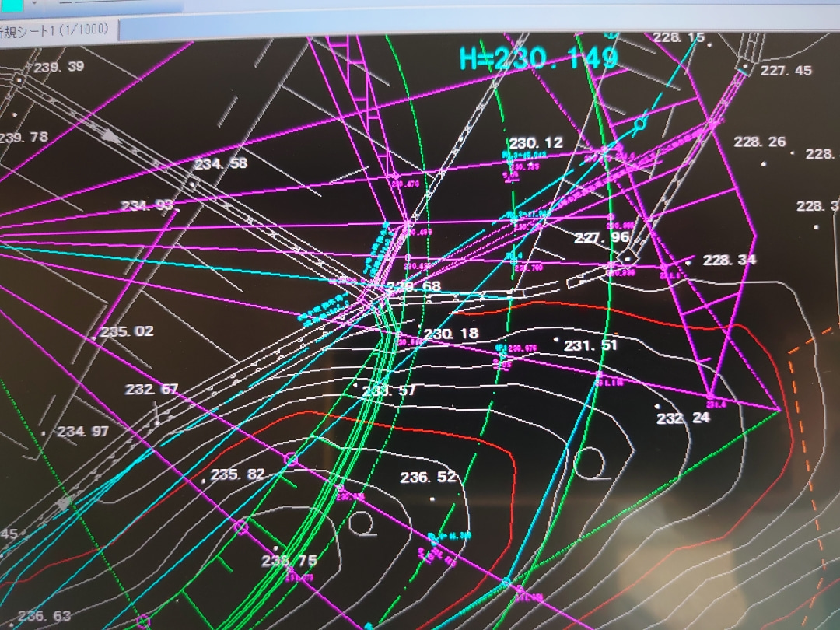The height and width of the screenshot is (630, 840).
Task: Click the 227.45 elevation value
Action: 786,70
